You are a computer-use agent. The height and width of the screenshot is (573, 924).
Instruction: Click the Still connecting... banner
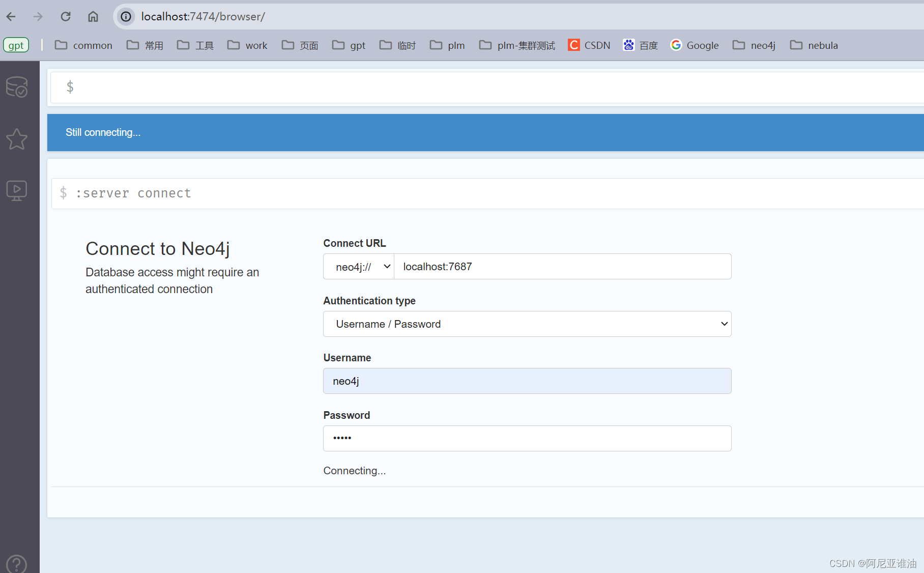pyautogui.click(x=485, y=133)
